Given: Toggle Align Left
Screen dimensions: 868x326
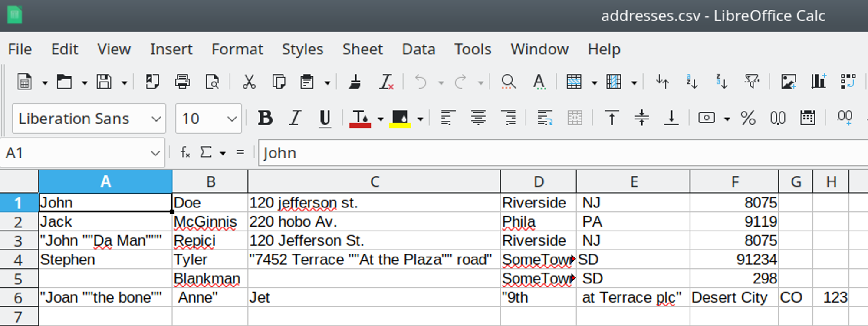Looking at the screenshot, I should (x=448, y=118).
